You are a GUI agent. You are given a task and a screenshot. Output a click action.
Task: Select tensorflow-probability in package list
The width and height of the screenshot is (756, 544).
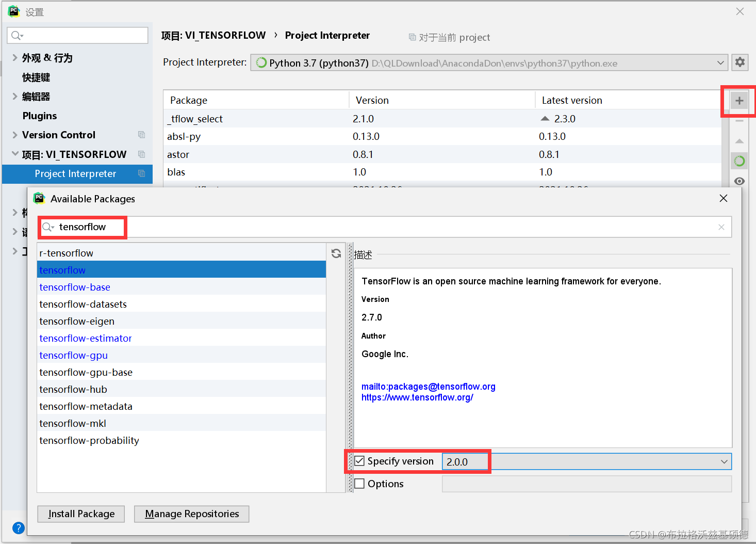[182, 440]
